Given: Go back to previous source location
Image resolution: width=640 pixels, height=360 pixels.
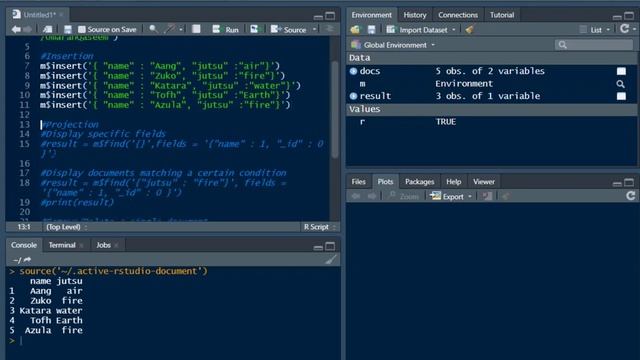Looking at the screenshot, I should tap(16, 29).
